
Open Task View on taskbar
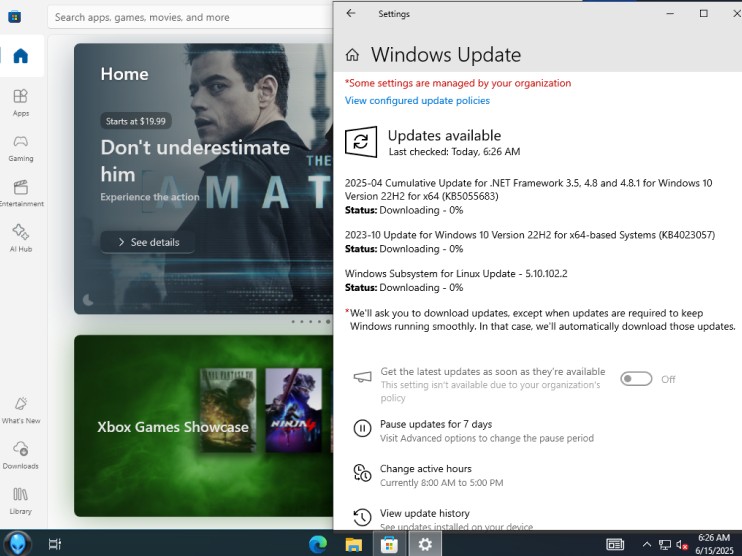tap(55, 544)
